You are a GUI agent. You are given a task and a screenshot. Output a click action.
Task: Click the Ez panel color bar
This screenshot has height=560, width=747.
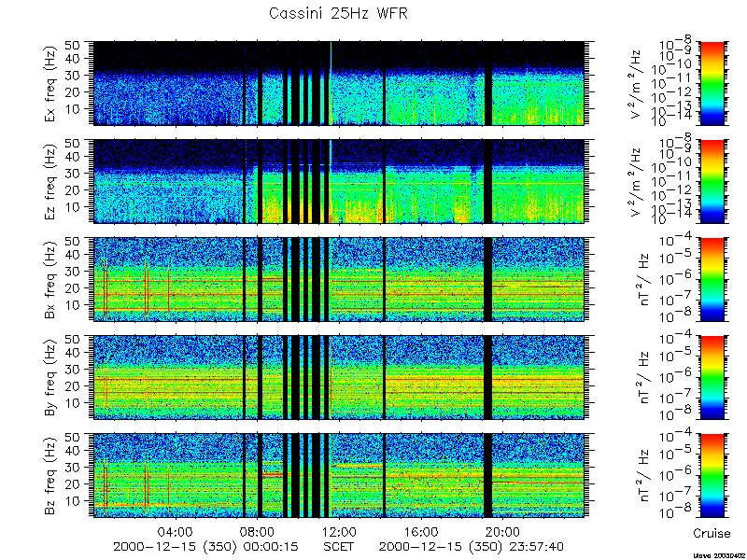tap(712, 181)
